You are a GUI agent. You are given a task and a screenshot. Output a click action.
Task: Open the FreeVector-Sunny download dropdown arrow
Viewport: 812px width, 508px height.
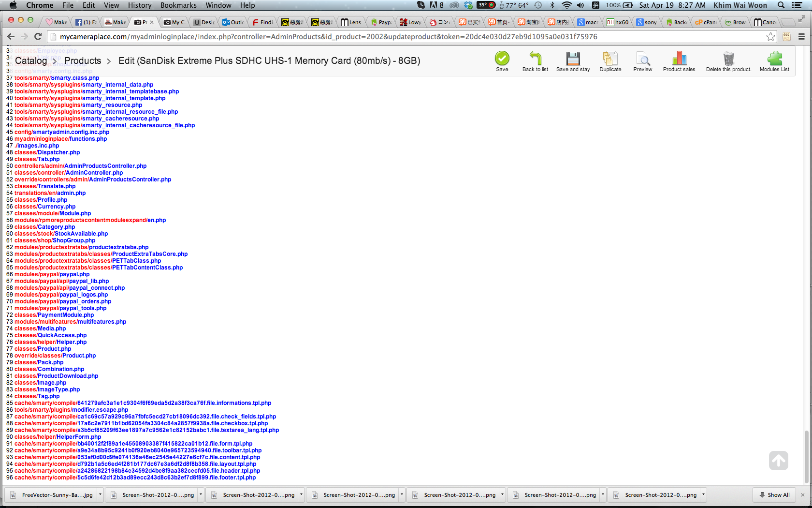click(x=100, y=494)
